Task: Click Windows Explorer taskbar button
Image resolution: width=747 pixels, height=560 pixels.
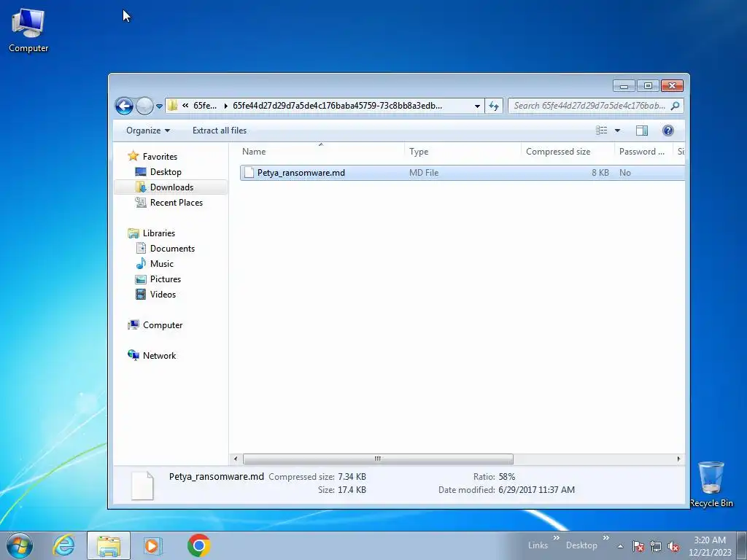Action: [109, 545]
